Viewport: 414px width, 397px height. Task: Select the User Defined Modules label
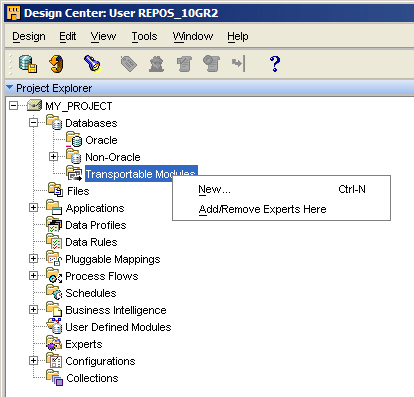click(118, 327)
